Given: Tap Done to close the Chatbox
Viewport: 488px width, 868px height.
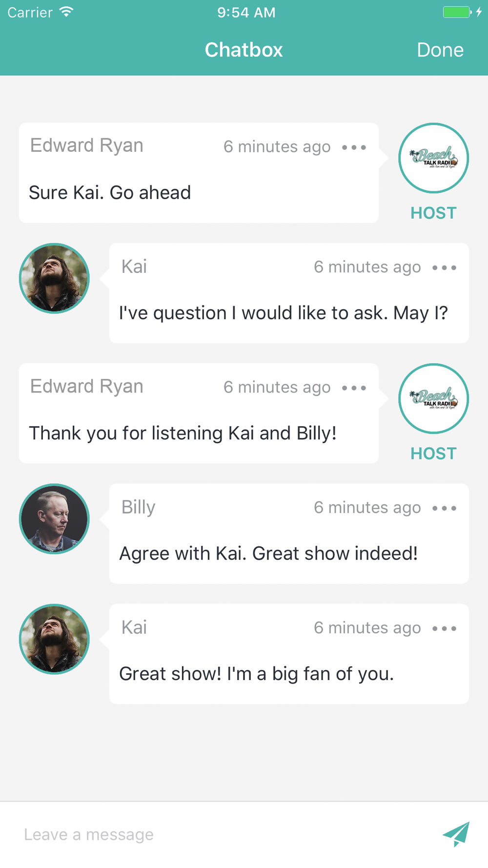Looking at the screenshot, I should click(440, 50).
